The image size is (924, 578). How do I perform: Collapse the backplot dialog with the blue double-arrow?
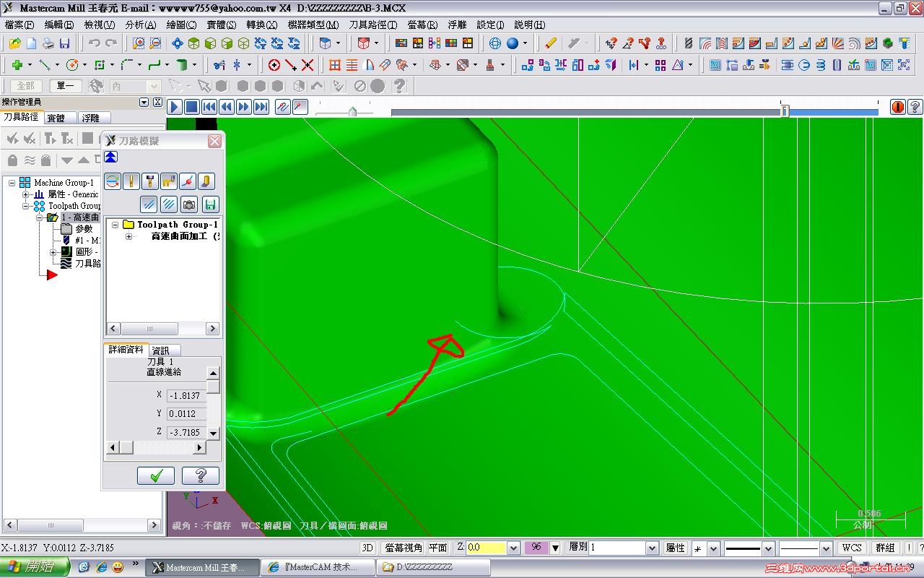click(x=111, y=158)
